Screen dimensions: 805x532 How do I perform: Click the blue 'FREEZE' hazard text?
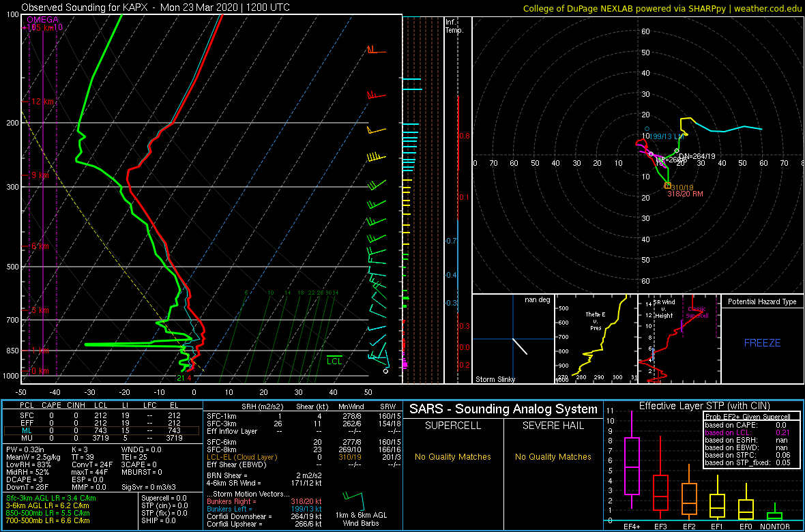(x=763, y=342)
